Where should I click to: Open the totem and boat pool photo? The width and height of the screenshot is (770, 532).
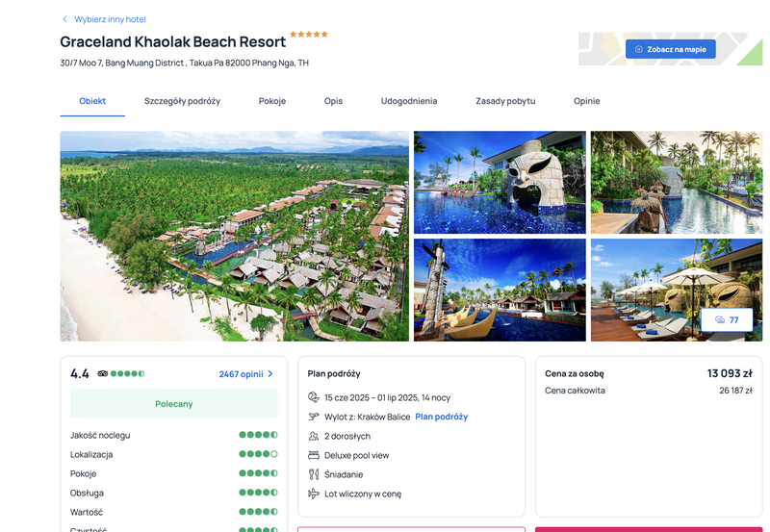pos(500,290)
